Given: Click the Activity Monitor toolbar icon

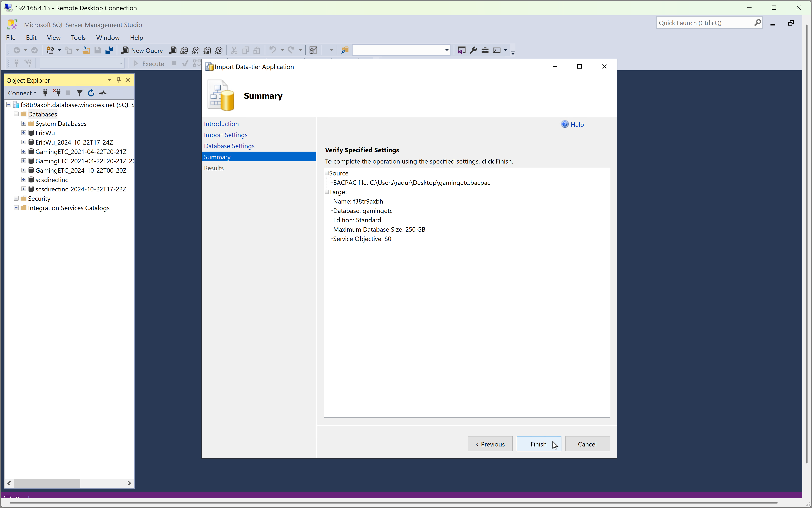Looking at the screenshot, I should pyautogui.click(x=313, y=50).
